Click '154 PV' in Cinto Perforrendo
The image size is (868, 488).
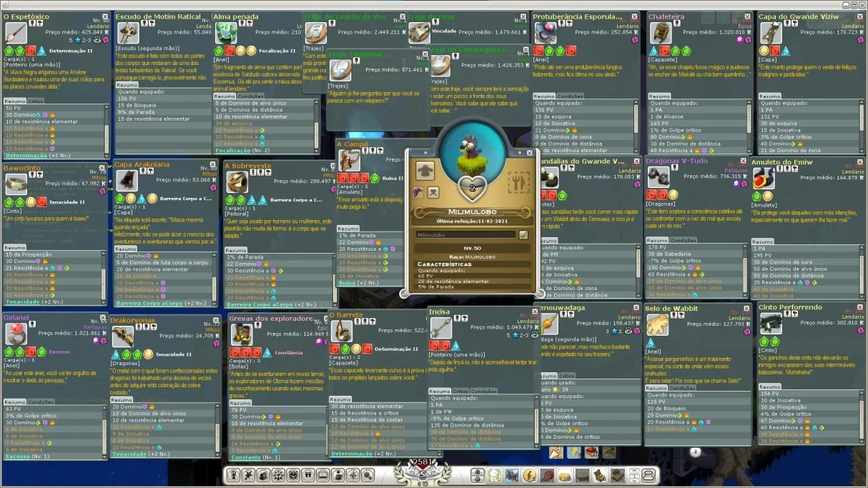point(770,394)
